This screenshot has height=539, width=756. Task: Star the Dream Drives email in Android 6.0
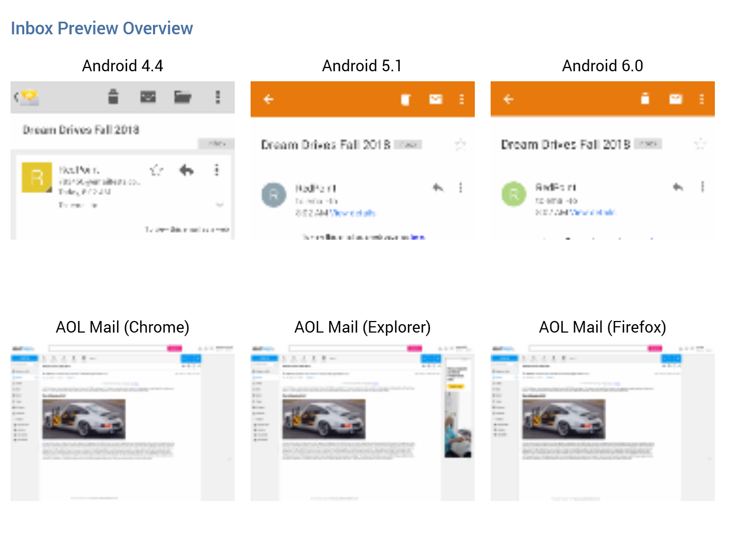tap(700, 144)
